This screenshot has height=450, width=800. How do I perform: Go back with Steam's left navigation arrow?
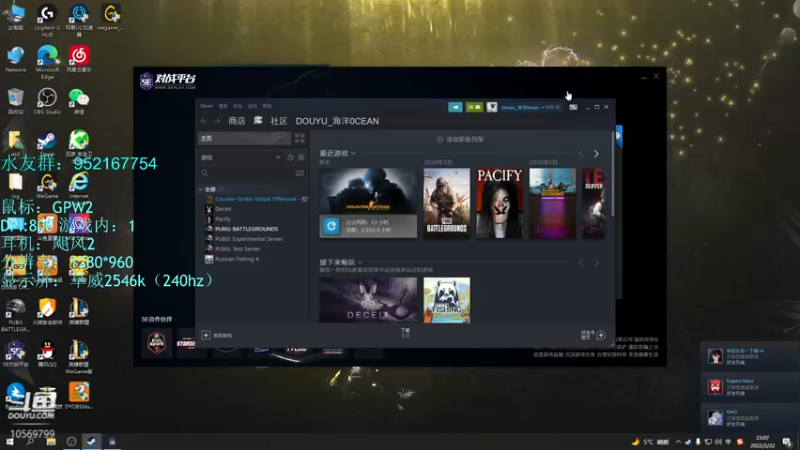[x=204, y=121]
